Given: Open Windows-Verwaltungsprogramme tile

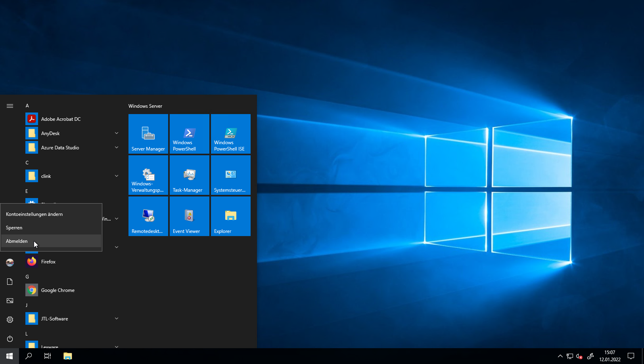Looking at the screenshot, I should (148, 175).
